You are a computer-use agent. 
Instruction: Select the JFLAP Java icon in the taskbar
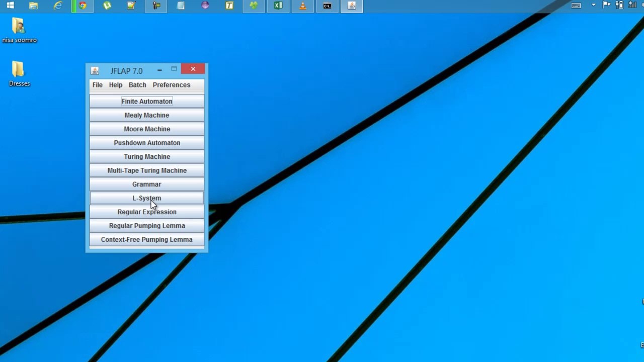352,6
